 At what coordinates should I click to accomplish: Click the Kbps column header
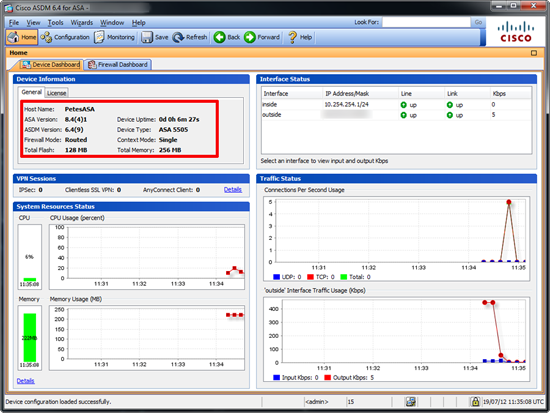point(510,94)
